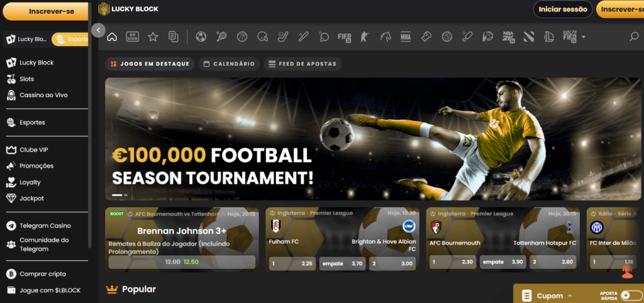Expand more sports dropdown arrow
Image resolution: width=644 pixels, height=303 pixels.
coord(583,37)
